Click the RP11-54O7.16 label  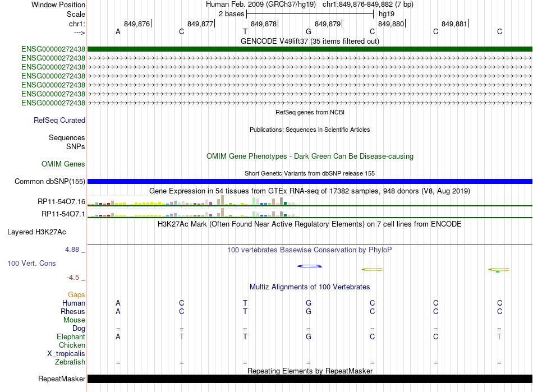click(62, 202)
